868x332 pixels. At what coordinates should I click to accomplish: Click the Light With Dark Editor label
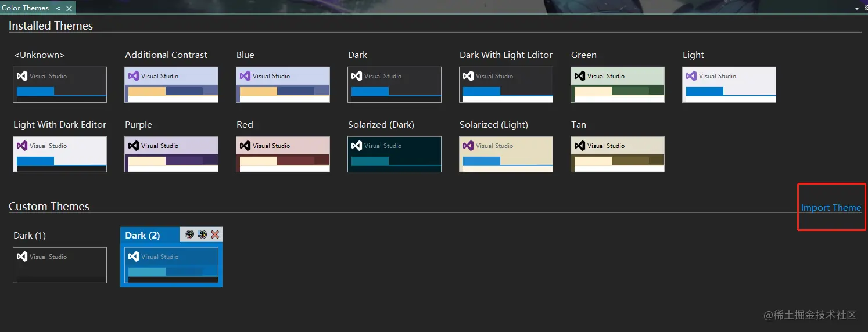(x=60, y=125)
